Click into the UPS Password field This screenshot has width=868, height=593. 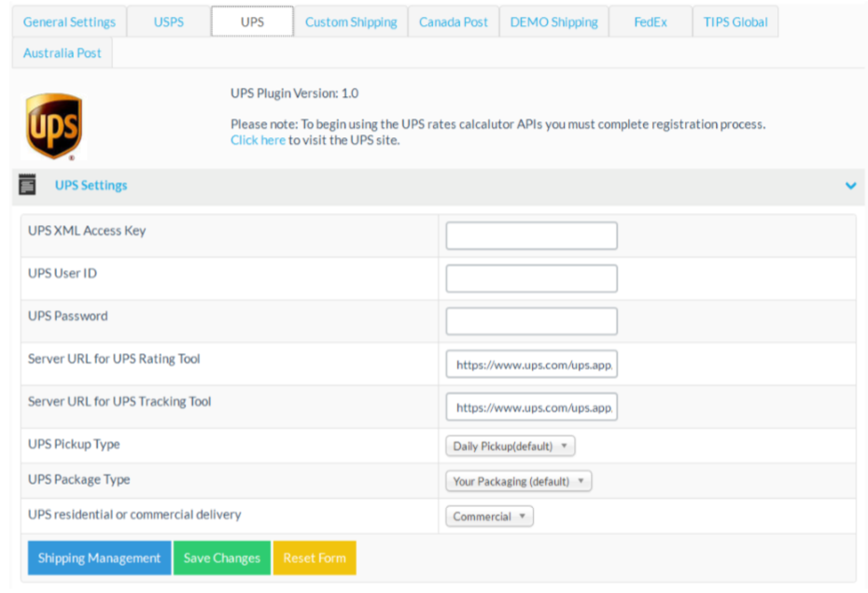531,321
